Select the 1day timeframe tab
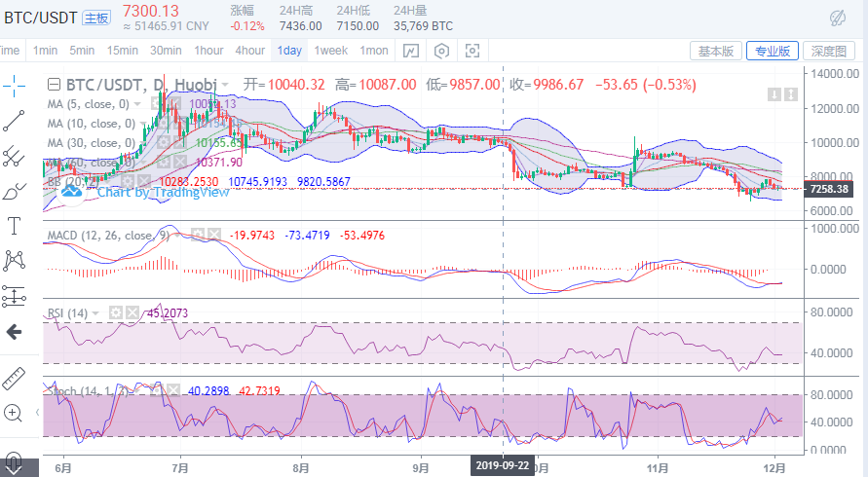Image resolution: width=868 pixels, height=477 pixels. pyautogui.click(x=289, y=51)
